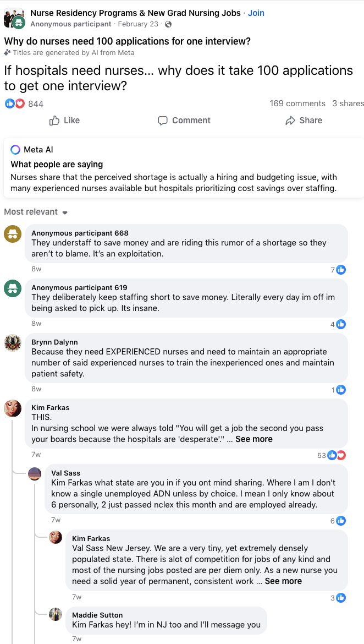Expand Kim Farkas's reply to Val Sass via See more
This screenshot has width=364, height=644.
(x=283, y=581)
